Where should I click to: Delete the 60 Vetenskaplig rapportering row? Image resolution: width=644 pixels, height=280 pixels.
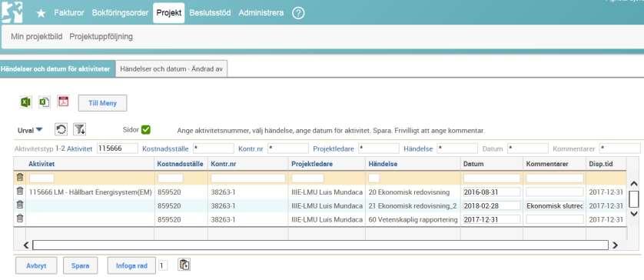20,218
